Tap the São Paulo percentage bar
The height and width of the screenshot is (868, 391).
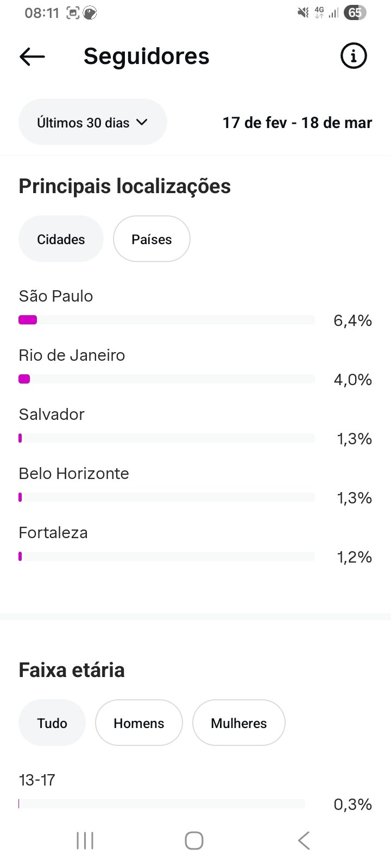(x=166, y=320)
